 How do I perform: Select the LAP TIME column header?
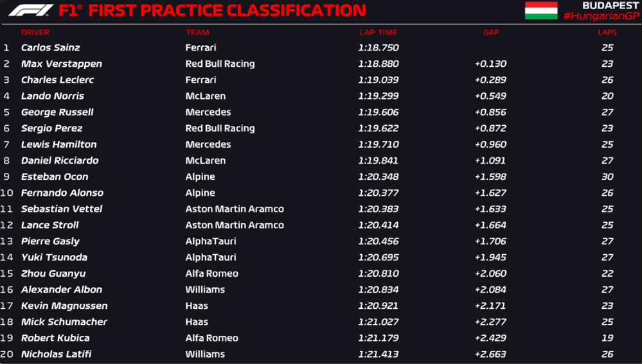click(379, 32)
